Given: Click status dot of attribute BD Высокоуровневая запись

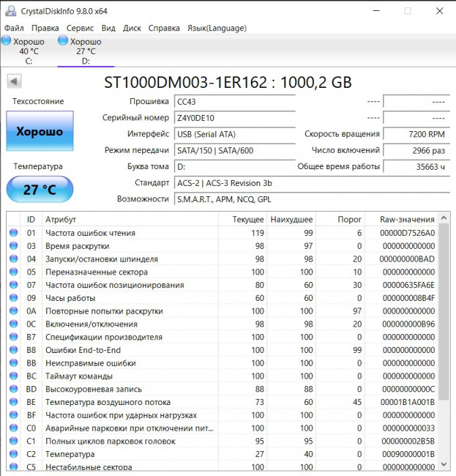Looking at the screenshot, I should (13, 389).
